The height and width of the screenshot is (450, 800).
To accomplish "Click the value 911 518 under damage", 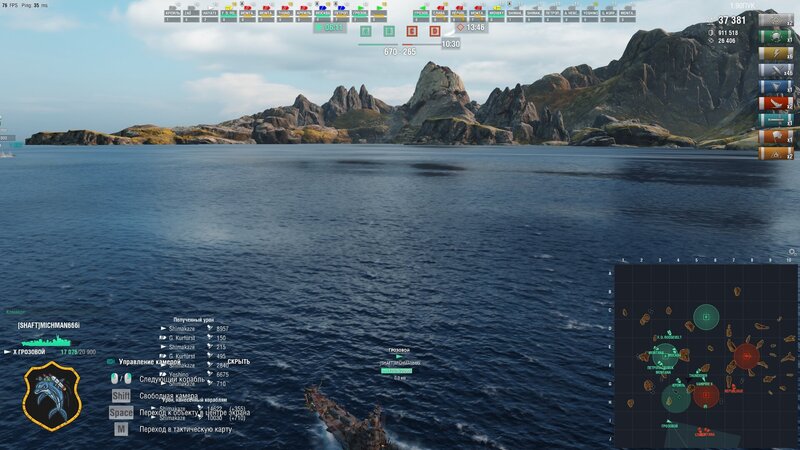I will (728, 33).
